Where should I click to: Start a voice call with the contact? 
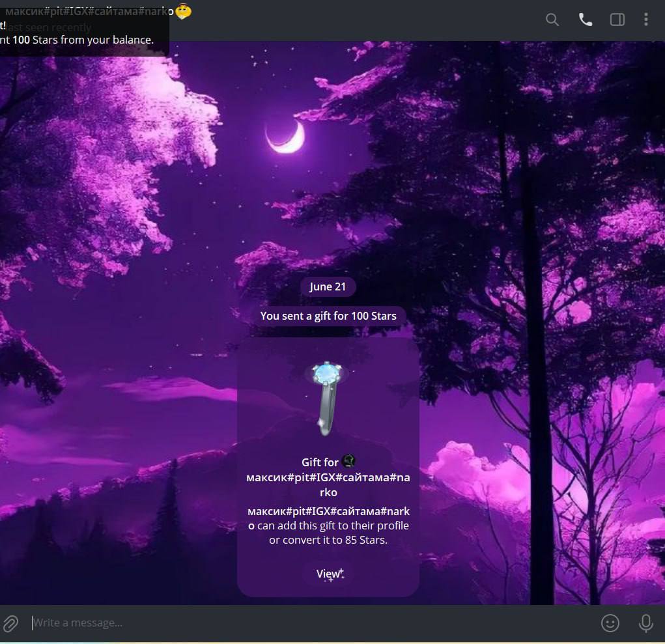(586, 20)
